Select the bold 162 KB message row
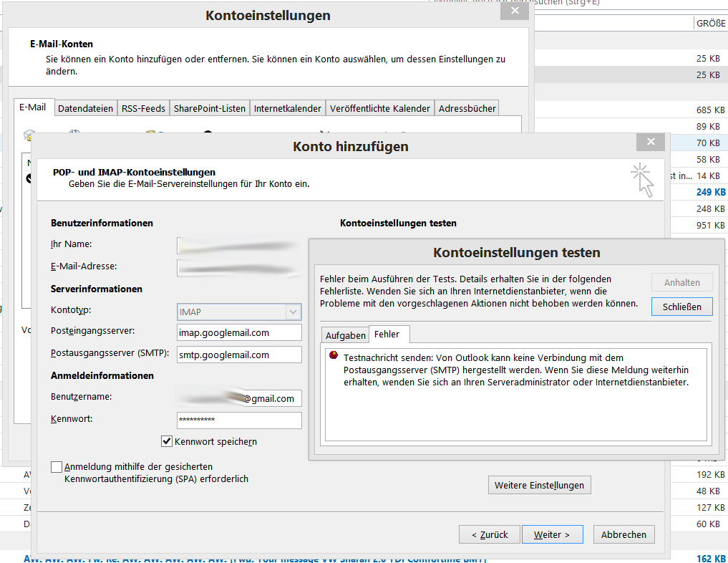728x563 pixels. point(364,559)
